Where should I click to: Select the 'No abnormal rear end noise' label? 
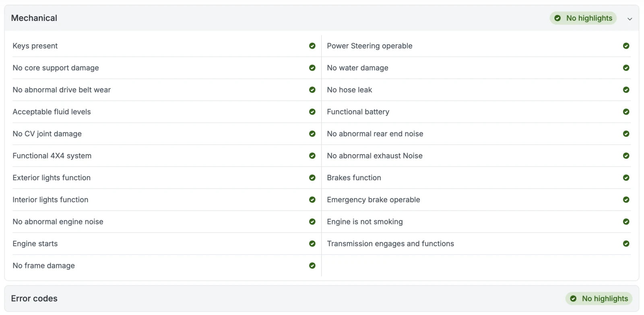click(x=375, y=134)
